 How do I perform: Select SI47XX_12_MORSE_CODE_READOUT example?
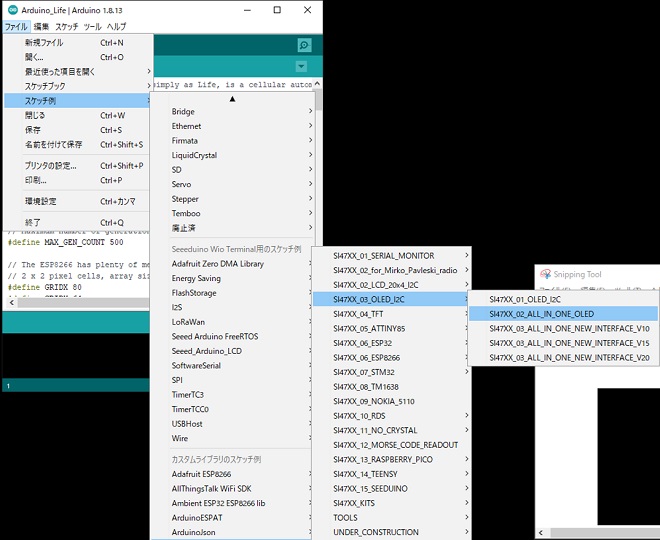pyautogui.click(x=391, y=444)
